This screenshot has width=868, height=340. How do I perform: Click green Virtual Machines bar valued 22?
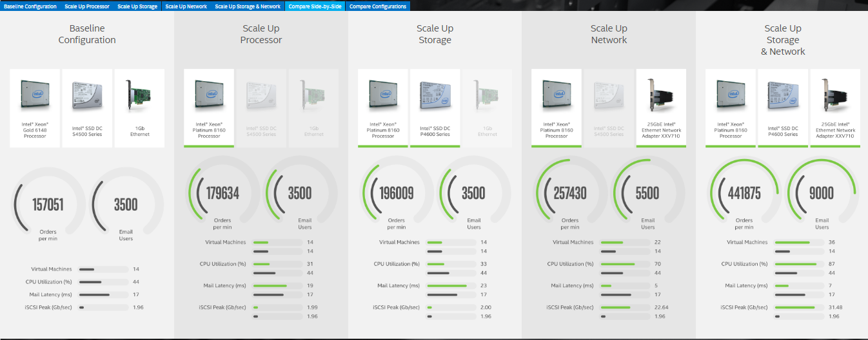pos(625,242)
